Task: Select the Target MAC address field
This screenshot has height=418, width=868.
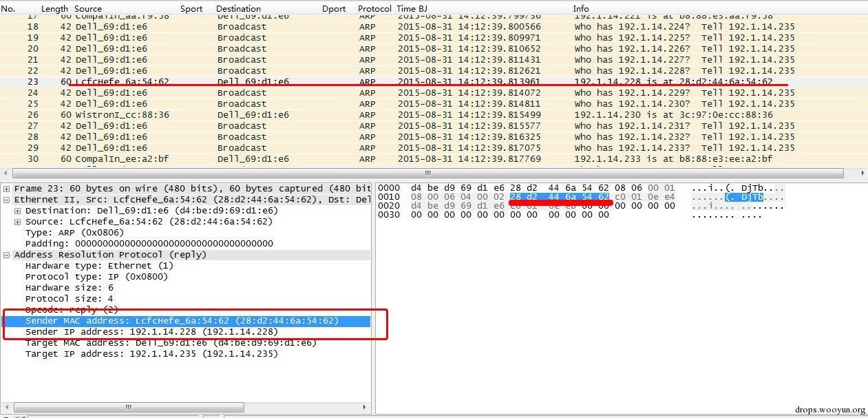Action: [x=171, y=343]
